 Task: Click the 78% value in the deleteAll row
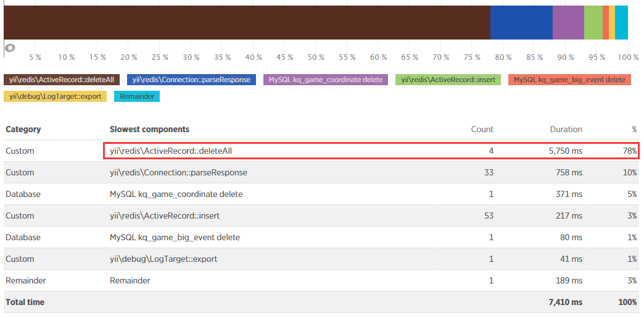[x=630, y=151]
